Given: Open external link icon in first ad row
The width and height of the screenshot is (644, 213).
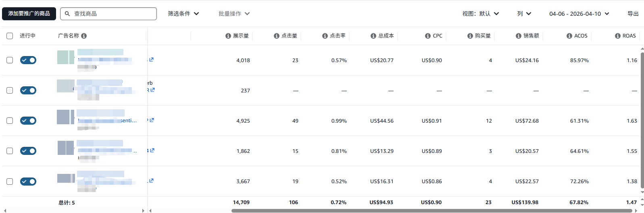Looking at the screenshot, I should pyautogui.click(x=151, y=60).
